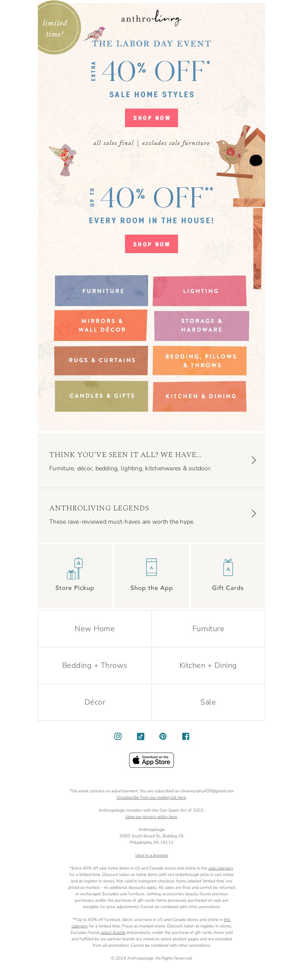The image size is (303, 980).
Task: Select the green Candles & Gifts tile
Action: coord(101,396)
